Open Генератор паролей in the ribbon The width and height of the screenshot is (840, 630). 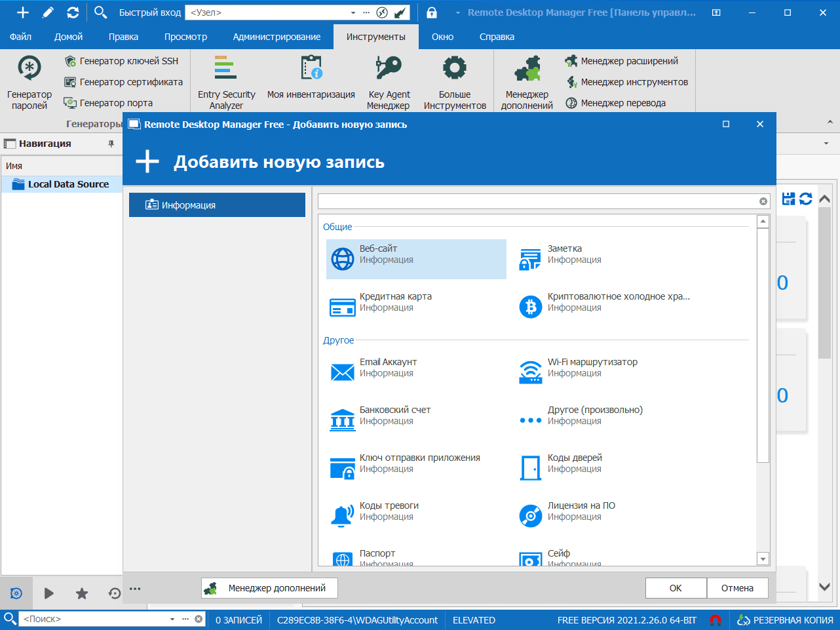29,83
